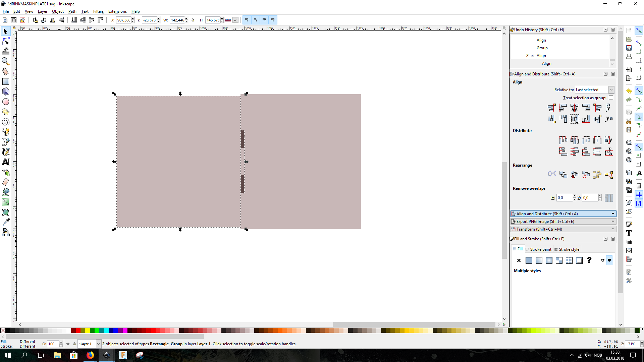The image size is (644, 362).
Task: Click the X position input field
Action: (123, 20)
